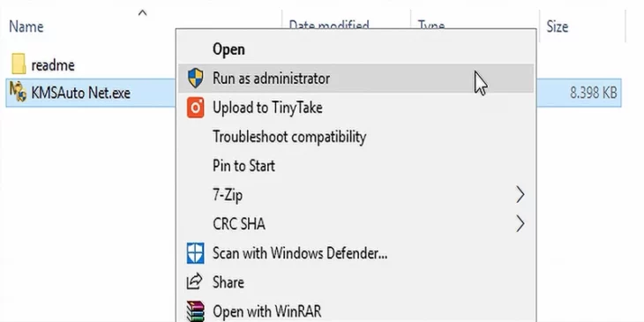644x322 pixels.
Task: Open the 7-Zip submenu entry
Action: point(356,195)
